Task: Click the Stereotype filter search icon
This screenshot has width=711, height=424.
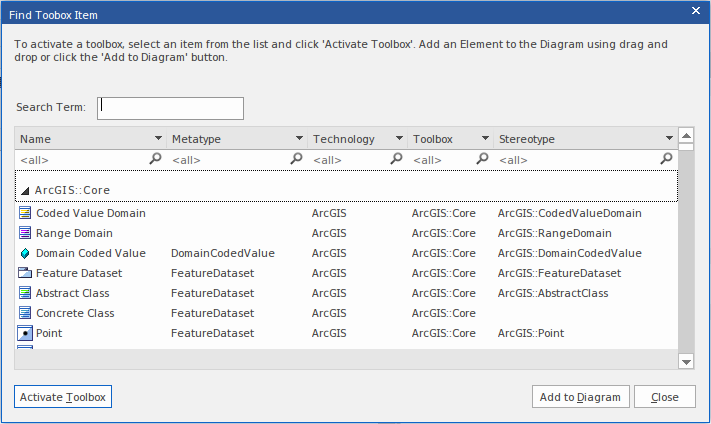Action: coord(667,159)
